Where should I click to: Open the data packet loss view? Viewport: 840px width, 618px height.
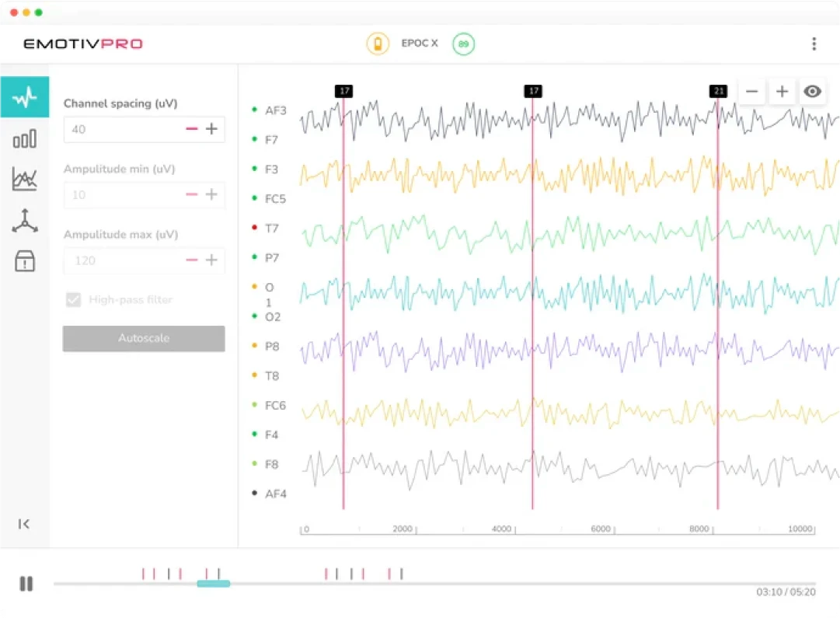(24, 262)
